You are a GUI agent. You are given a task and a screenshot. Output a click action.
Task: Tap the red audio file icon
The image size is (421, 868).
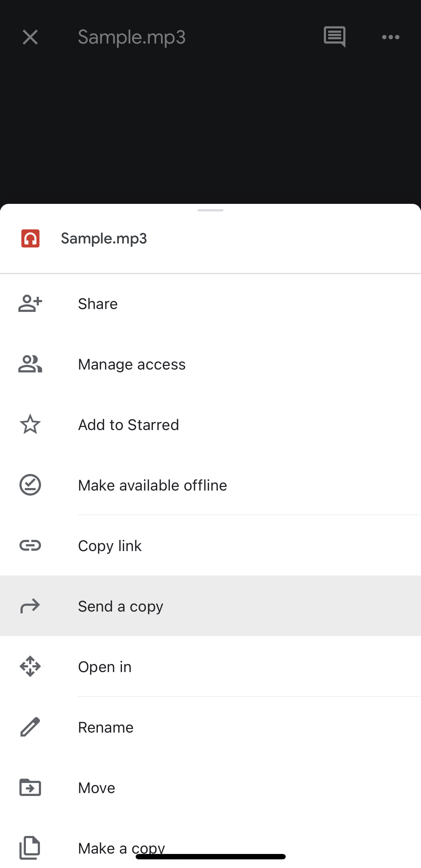30,238
